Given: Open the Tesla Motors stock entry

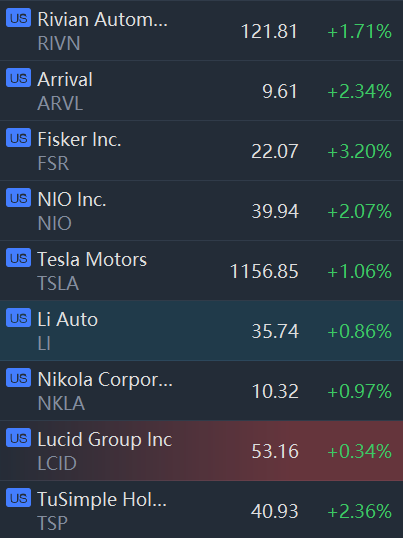Looking at the screenshot, I should tap(92, 259).
